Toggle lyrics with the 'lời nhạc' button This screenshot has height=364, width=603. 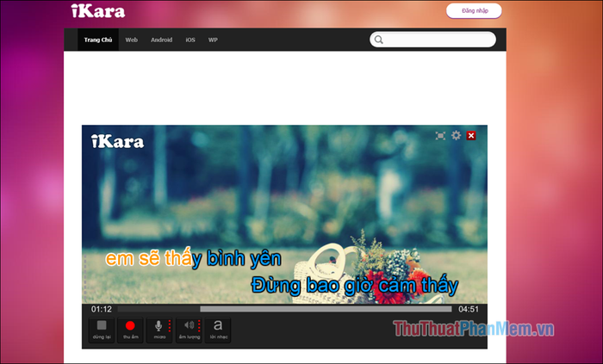[x=218, y=329]
